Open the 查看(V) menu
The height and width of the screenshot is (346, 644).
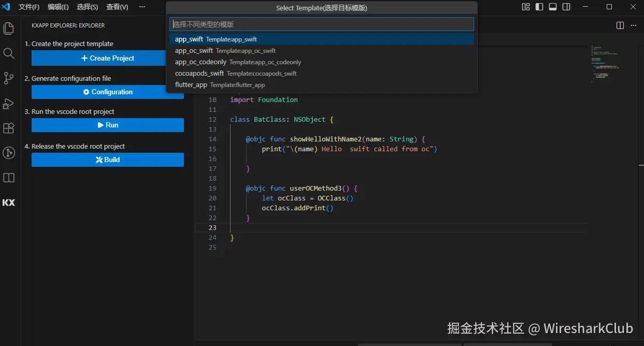tap(117, 7)
